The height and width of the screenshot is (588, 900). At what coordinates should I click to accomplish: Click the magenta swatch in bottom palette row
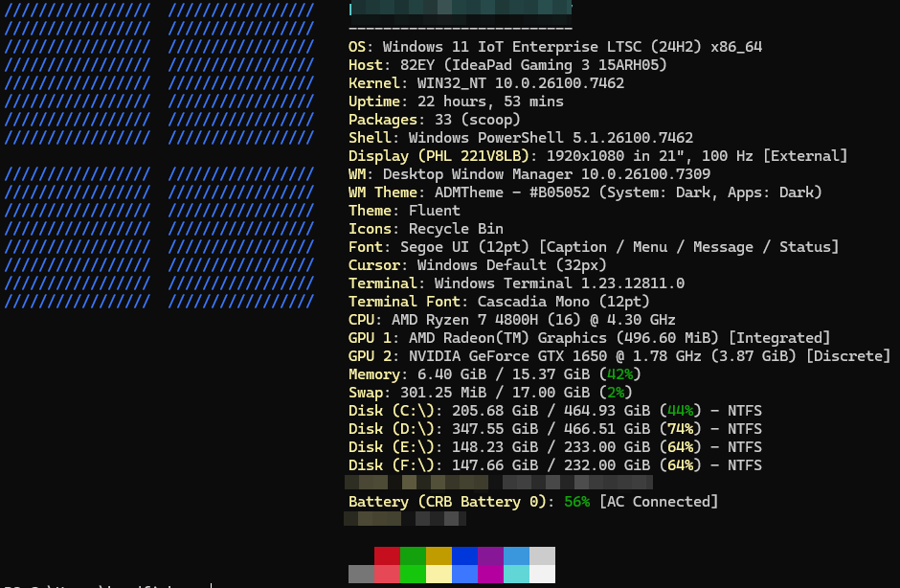click(490, 575)
